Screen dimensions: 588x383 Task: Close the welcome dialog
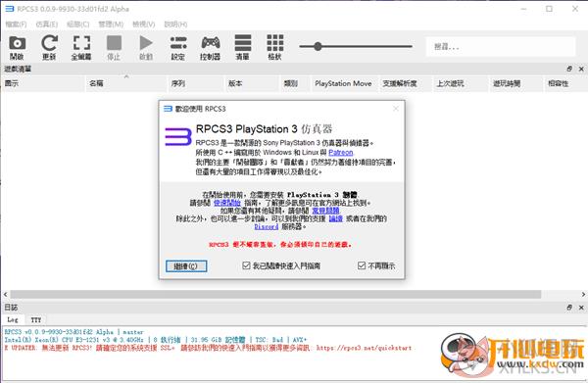[396, 109]
